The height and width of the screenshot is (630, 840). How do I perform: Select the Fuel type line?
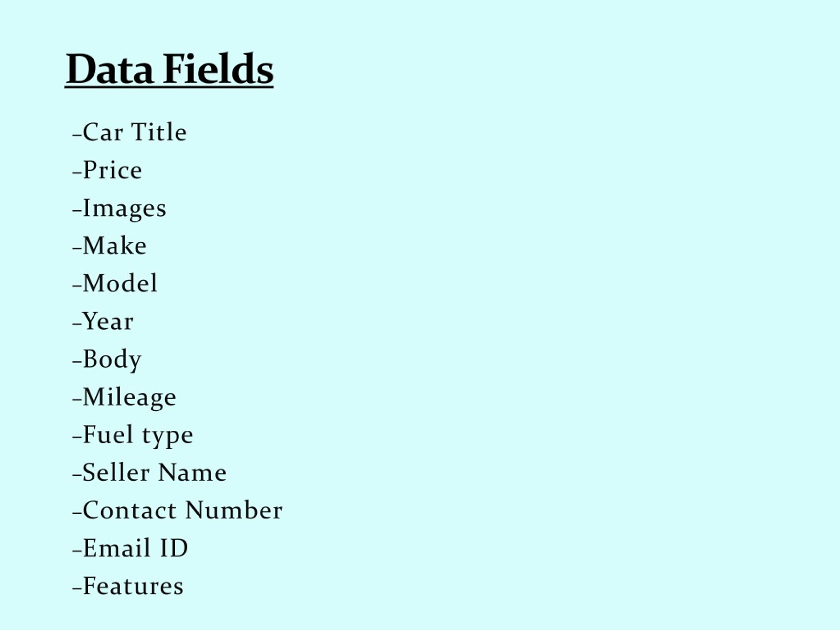tap(133, 435)
